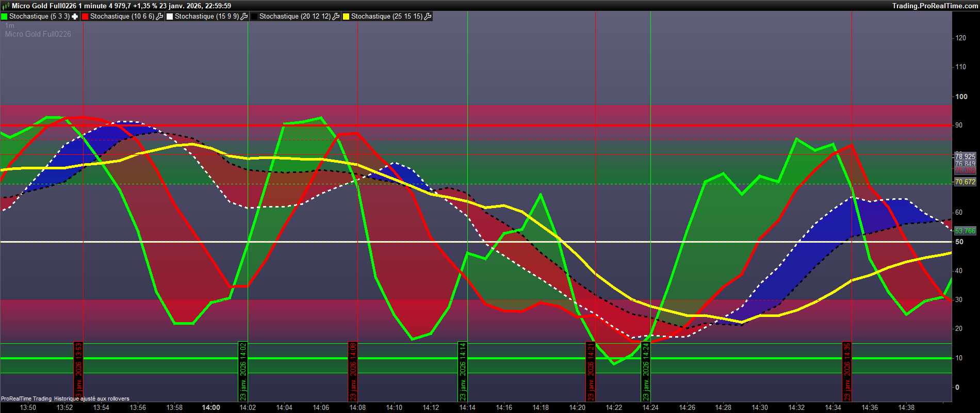Viewport: 980px width, 413px height.
Task: Select the red 14:35 time marker label
Action: tap(846, 372)
